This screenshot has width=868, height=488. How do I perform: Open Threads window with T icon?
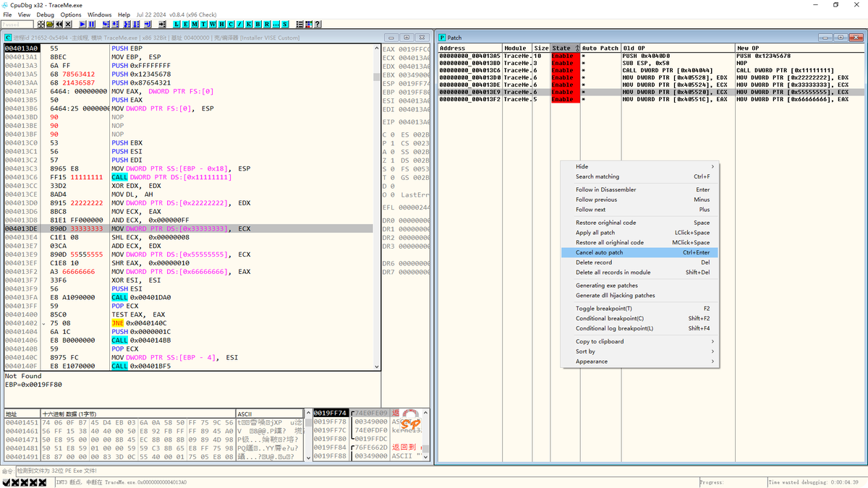coord(203,24)
